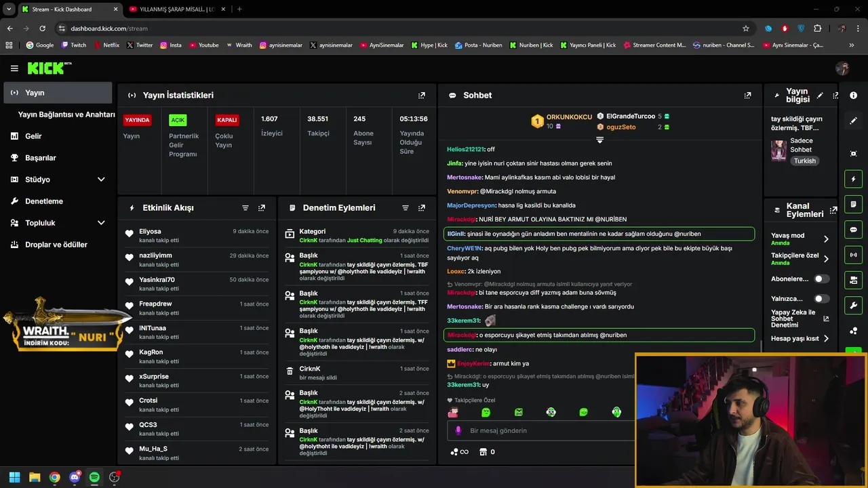Click the three-dots icon in right toolbar
This screenshot has height=488, width=868.
pyautogui.click(x=854, y=331)
